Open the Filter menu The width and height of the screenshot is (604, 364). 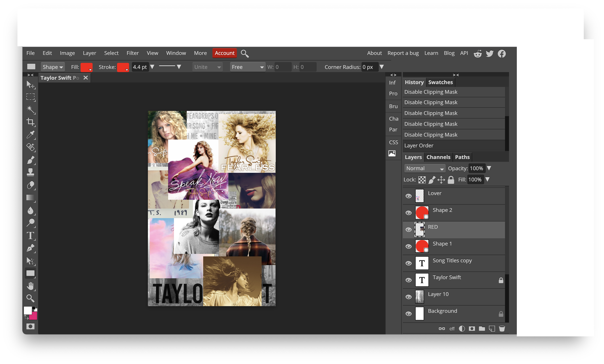click(133, 53)
